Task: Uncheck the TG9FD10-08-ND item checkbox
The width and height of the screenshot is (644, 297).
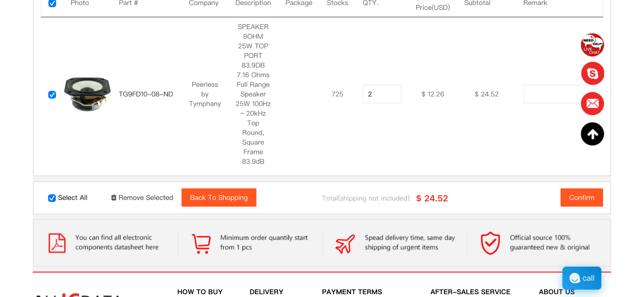Action: (52, 94)
